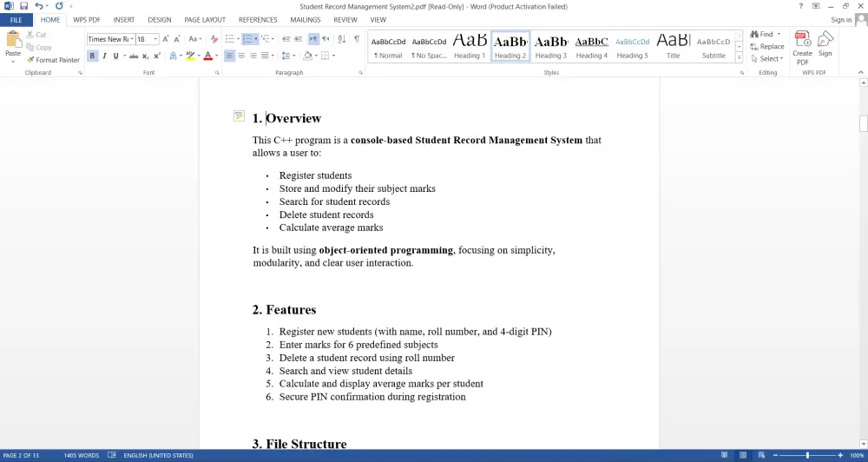Apply the Heading 1 style
This screenshot has width=868, height=462.
click(x=470, y=47)
